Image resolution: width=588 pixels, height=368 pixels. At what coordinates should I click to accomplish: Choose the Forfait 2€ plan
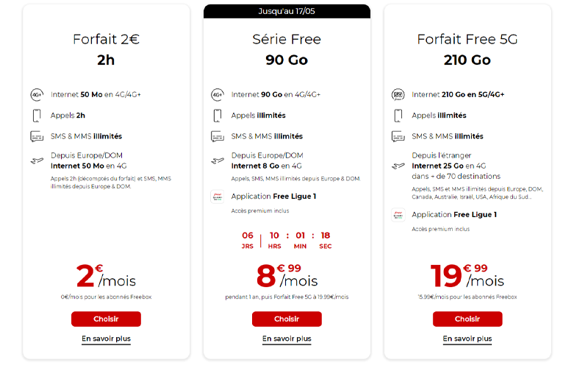pyautogui.click(x=106, y=319)
